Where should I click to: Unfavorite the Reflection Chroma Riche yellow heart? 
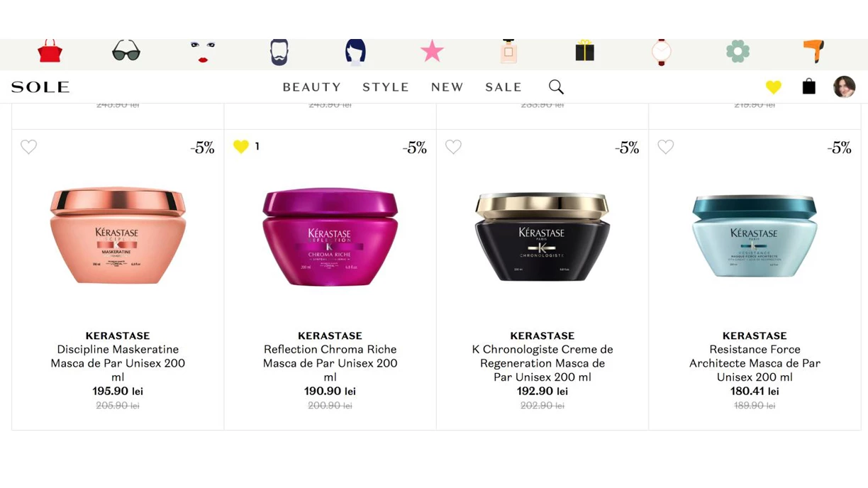pos(241,147)
